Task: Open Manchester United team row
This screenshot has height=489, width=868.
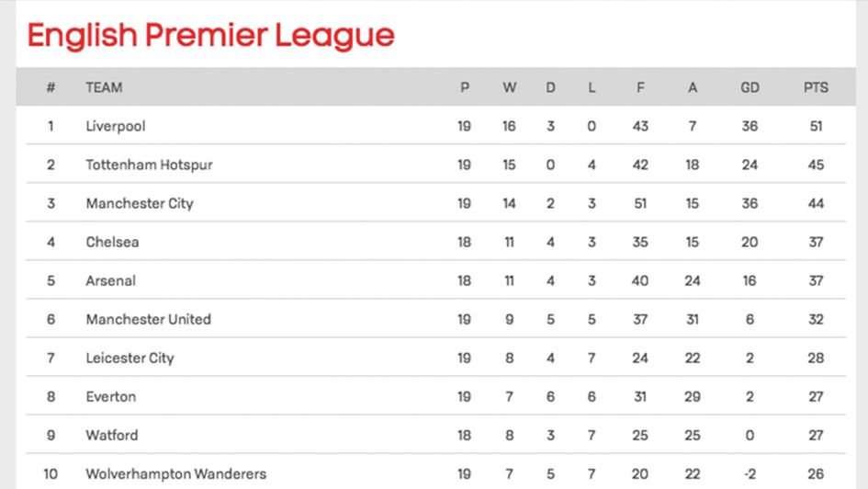Action: 148,319
